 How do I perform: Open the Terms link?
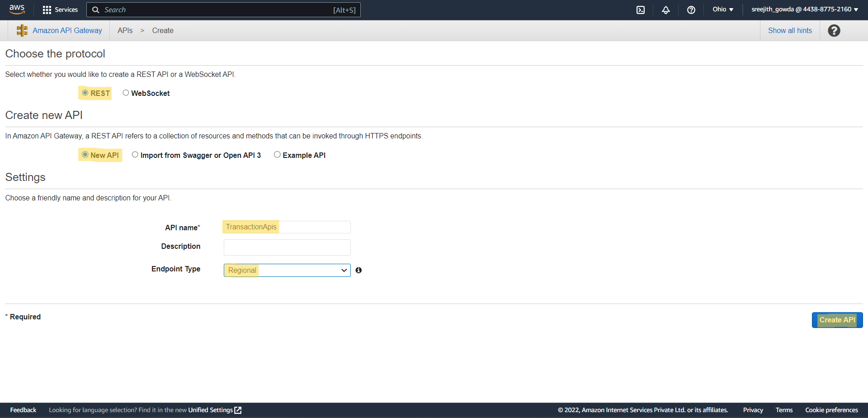784,410
